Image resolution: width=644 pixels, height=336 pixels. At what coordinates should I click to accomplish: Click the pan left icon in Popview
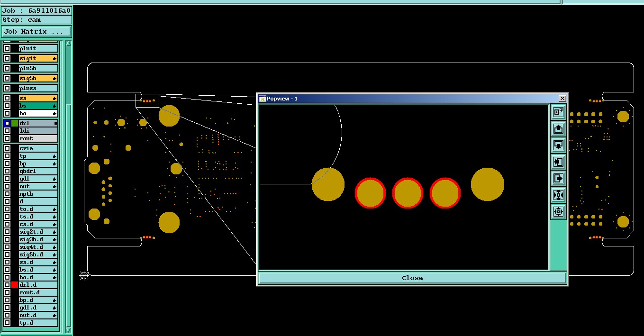click(x=558, y=162)
